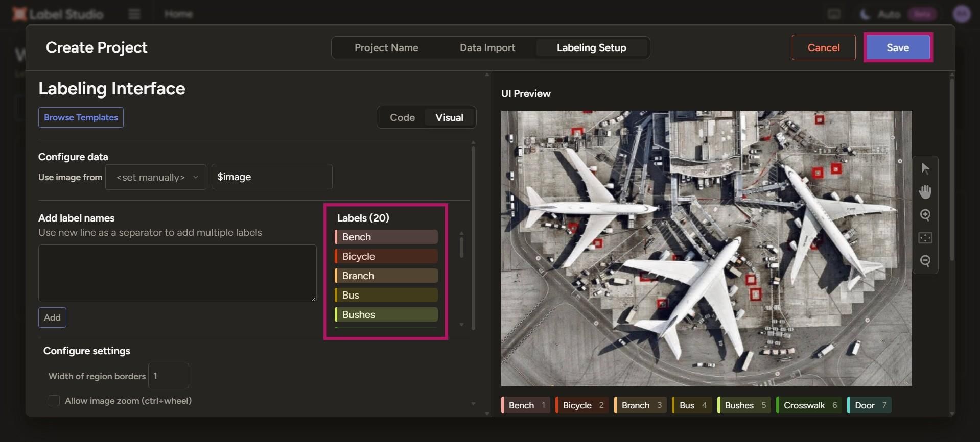Select Door label in the preview

869,405
